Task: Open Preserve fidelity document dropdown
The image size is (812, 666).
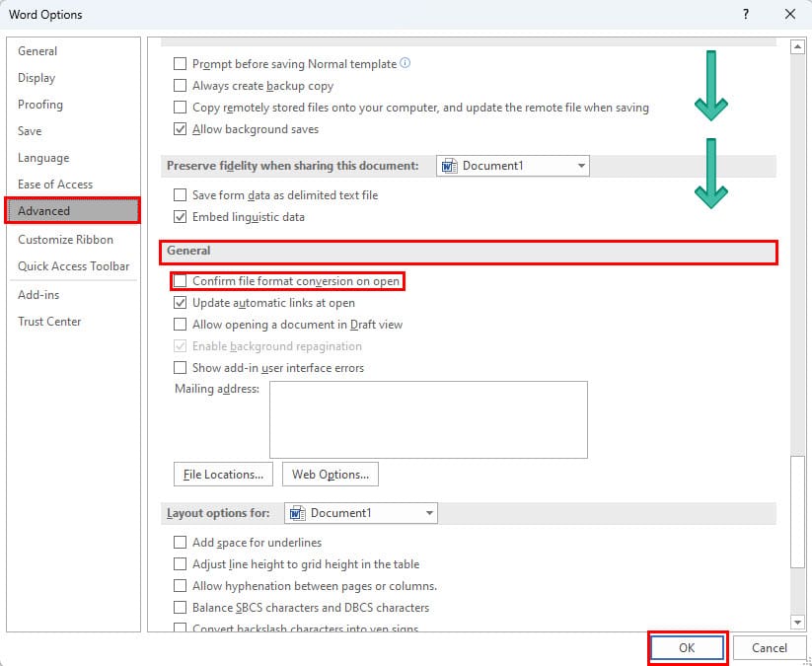Action: click(x=513, y=166)
